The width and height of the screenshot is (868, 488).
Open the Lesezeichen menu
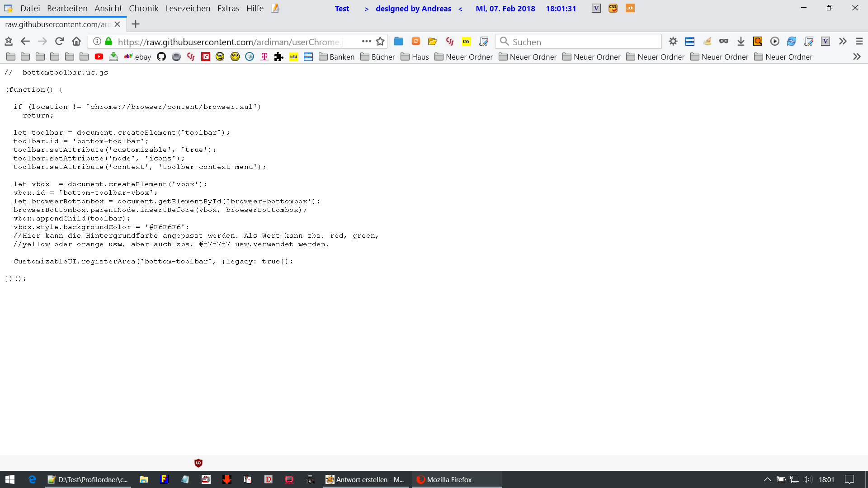[188, 8]
